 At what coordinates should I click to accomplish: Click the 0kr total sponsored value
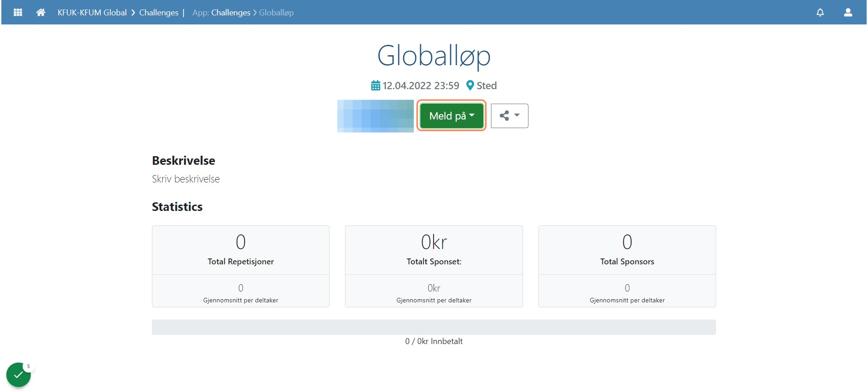coord(434,242)
